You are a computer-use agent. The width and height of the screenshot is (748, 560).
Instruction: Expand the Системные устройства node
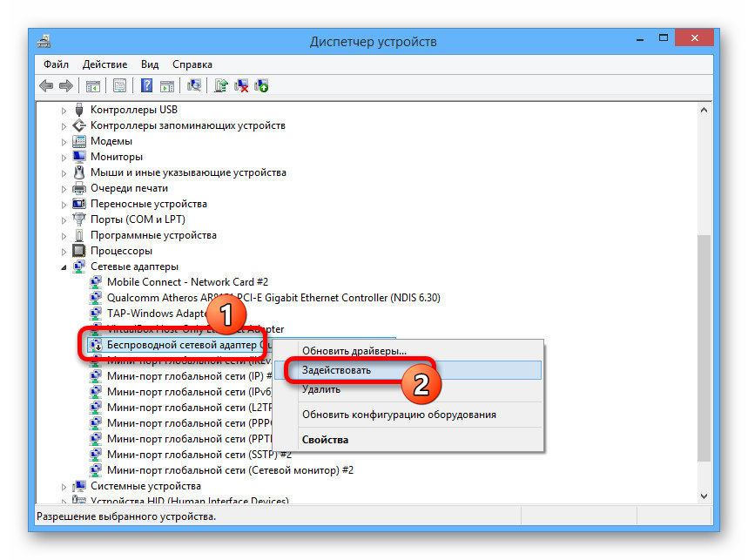64,487
